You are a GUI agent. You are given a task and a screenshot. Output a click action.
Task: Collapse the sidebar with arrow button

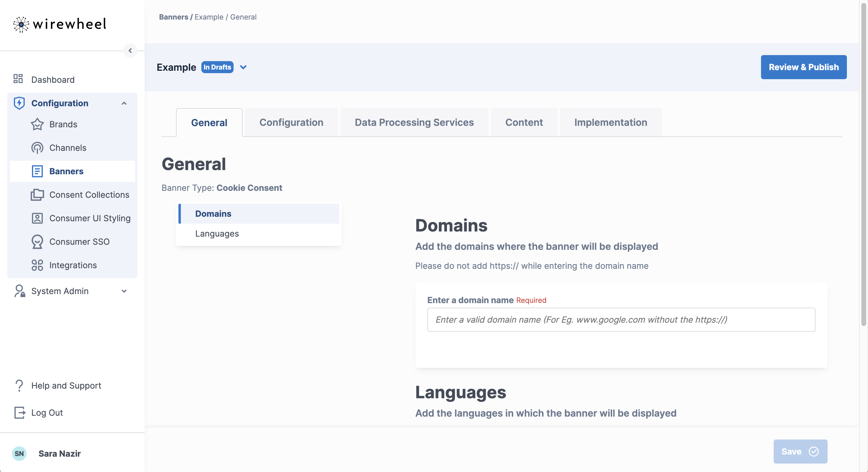130,51
